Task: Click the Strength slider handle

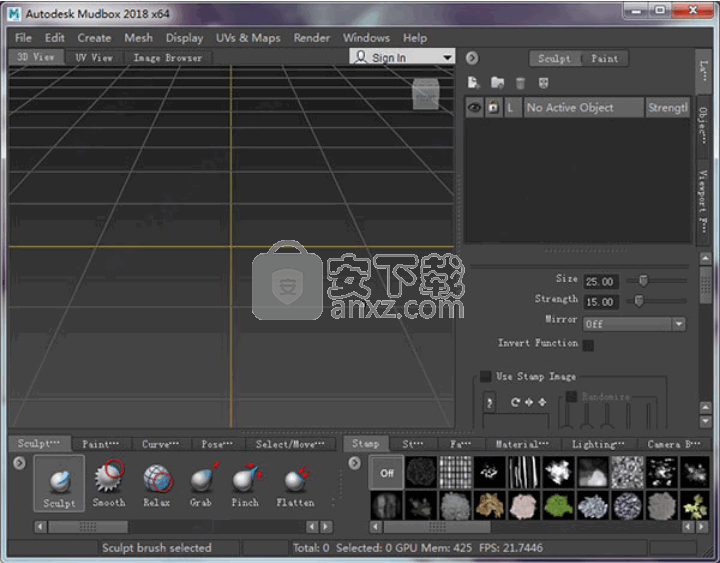Action: point(638,301)
